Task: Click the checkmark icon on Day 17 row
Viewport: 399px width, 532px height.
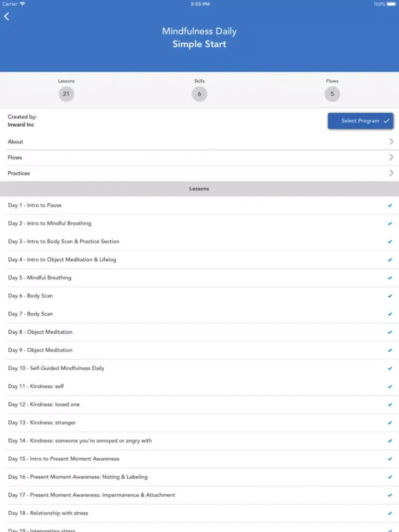Action: 390,495
